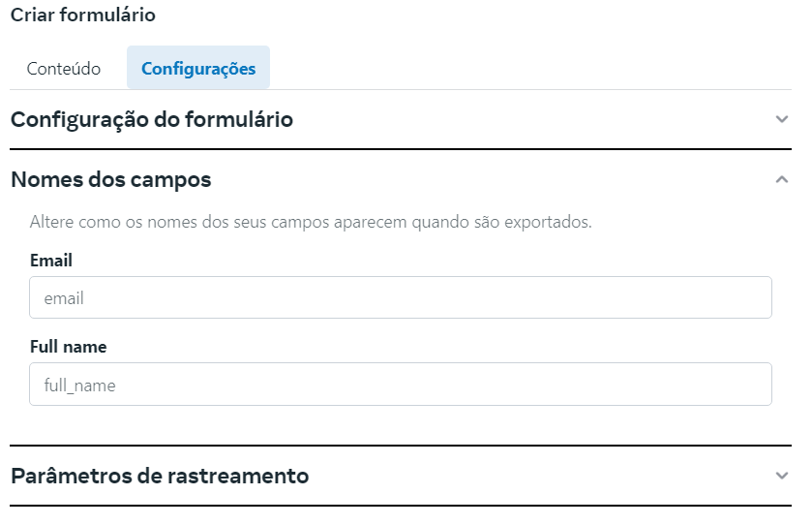Screen dimensions: 812x525
Task: Click the 'full_name' placeholder text
Action: click(x=79, y=386)
